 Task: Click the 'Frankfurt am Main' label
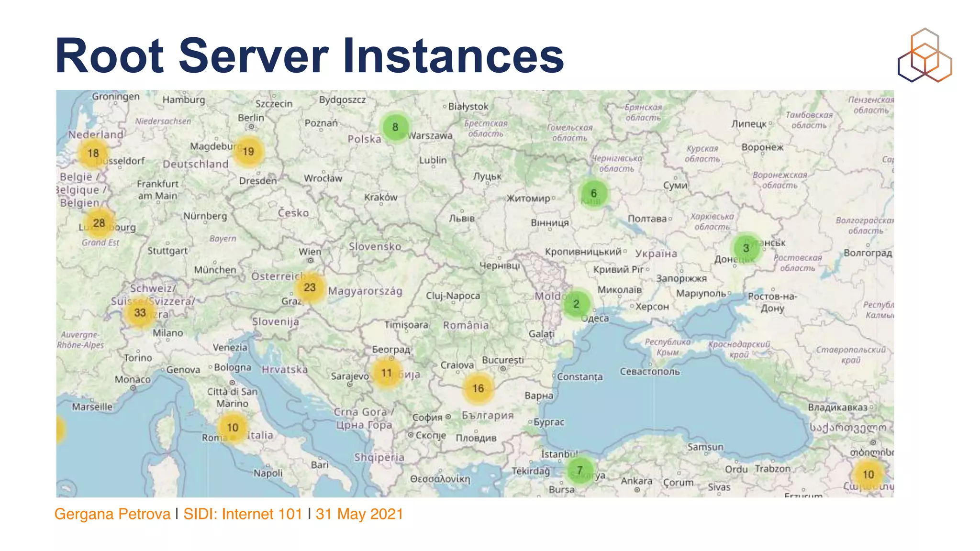pyautogui.click(x=157, y=190)
